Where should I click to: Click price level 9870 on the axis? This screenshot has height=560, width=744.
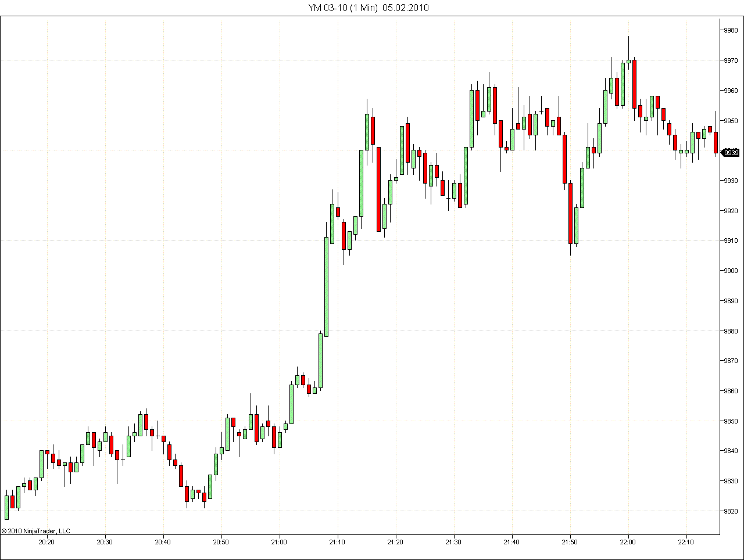pyautogui.click(x=730, y=361)
